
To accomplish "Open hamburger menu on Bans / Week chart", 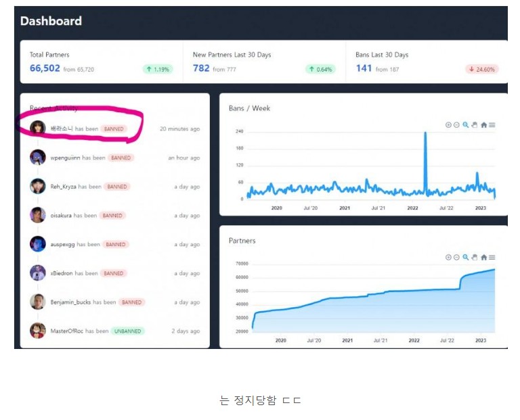I will tap(492, 125).
